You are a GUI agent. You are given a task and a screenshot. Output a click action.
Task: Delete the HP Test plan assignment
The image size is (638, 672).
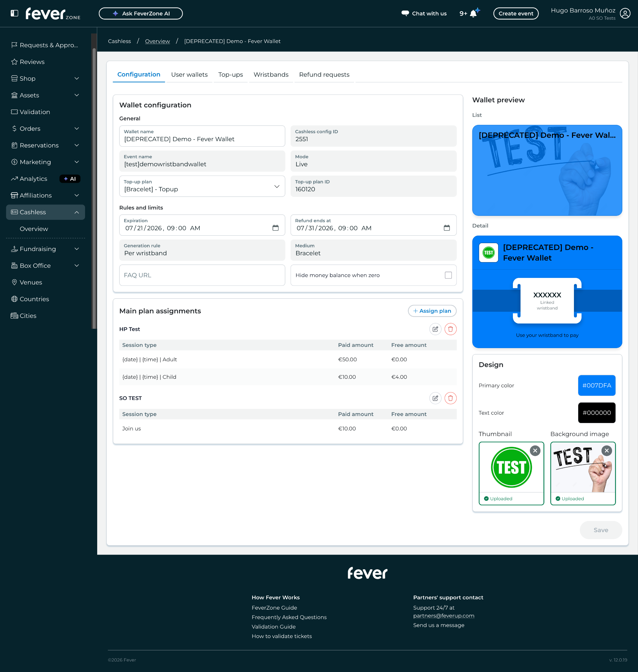pos(451,329)
